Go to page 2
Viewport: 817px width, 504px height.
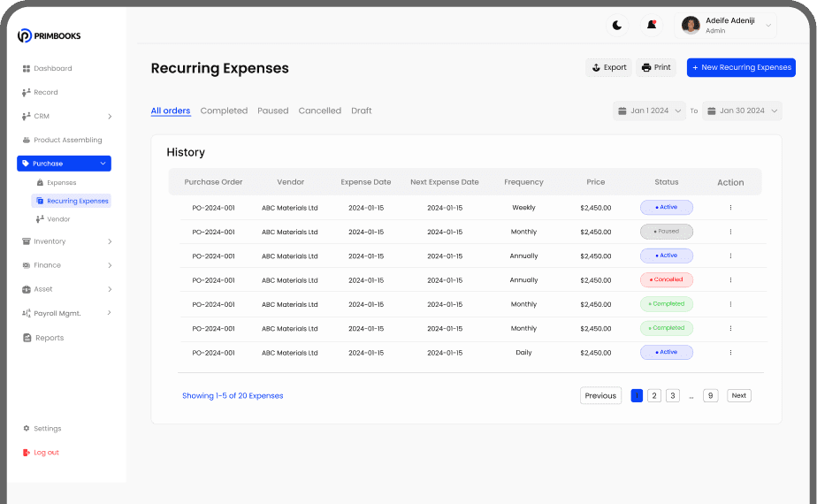pyautogui.click(x=654, y=395)
